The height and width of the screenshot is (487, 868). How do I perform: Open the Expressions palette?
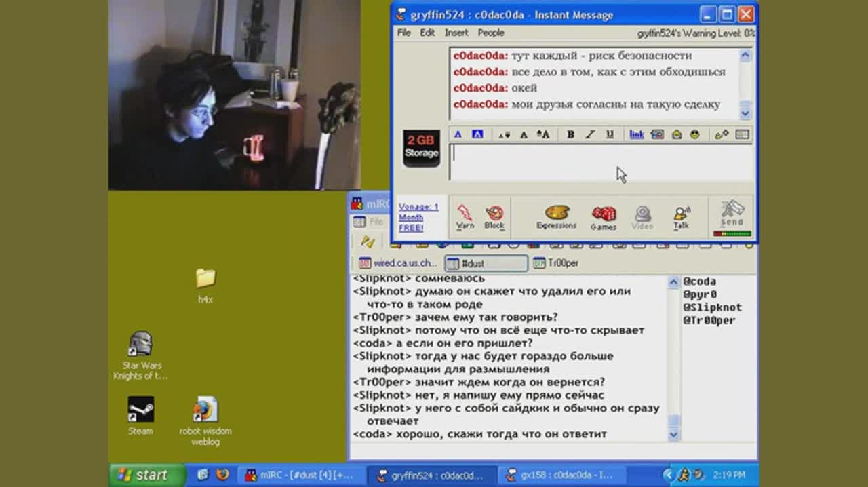(x=556, y=216)
